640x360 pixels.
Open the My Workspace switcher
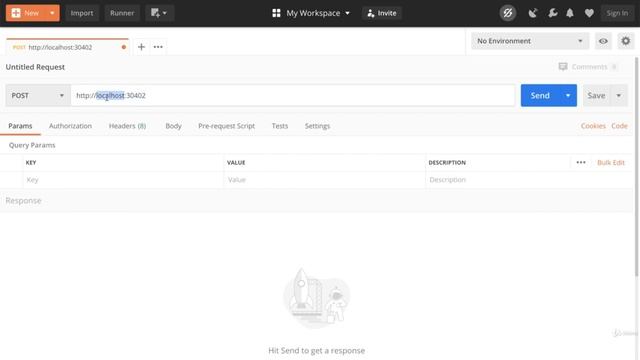[x=311, y=13]
